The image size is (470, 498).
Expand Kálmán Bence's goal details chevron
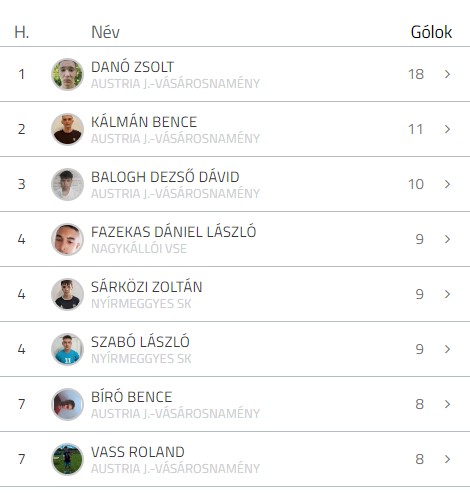point(447,129)
